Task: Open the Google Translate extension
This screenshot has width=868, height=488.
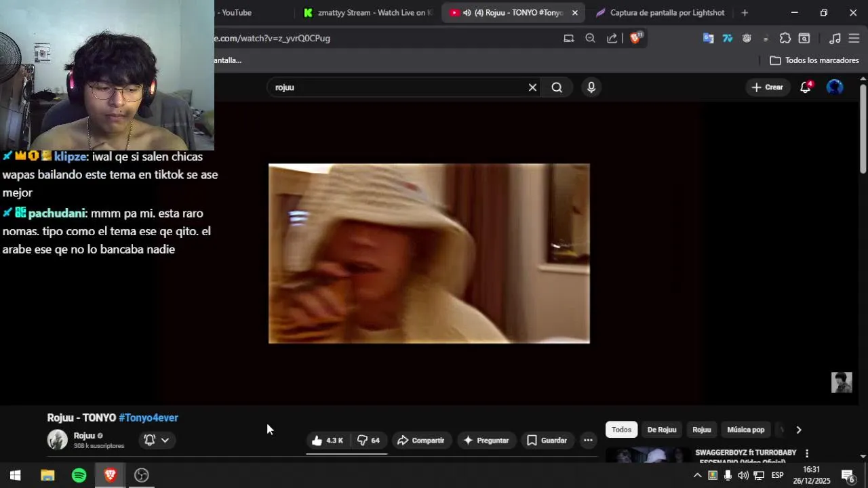Action: click(x=708, y=39)
